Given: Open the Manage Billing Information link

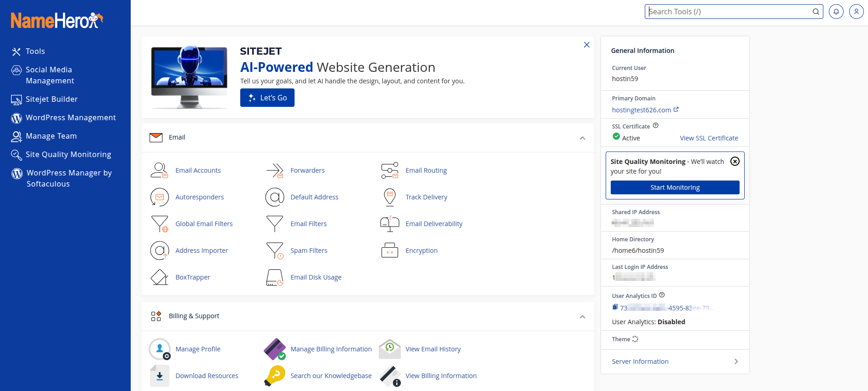Looking at the screenshot, I should pyautogui.click(x=331, y=349).
